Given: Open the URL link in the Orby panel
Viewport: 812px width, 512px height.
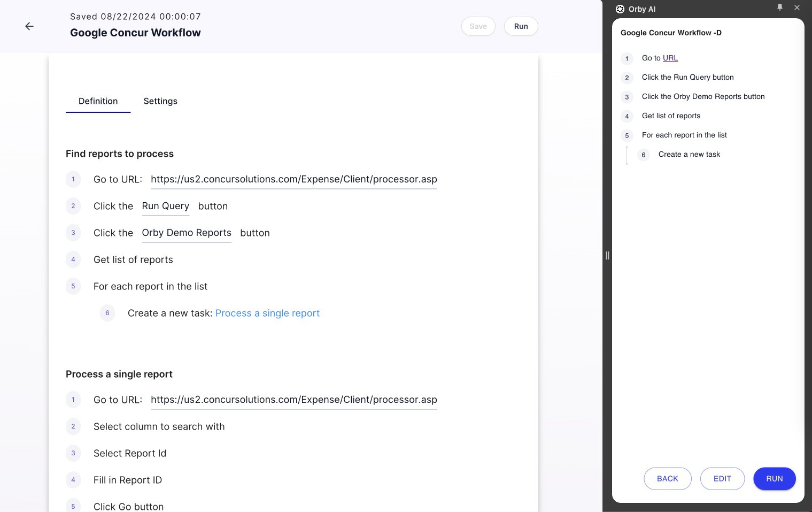Looking at the screenshot, I should click(670, 58).
